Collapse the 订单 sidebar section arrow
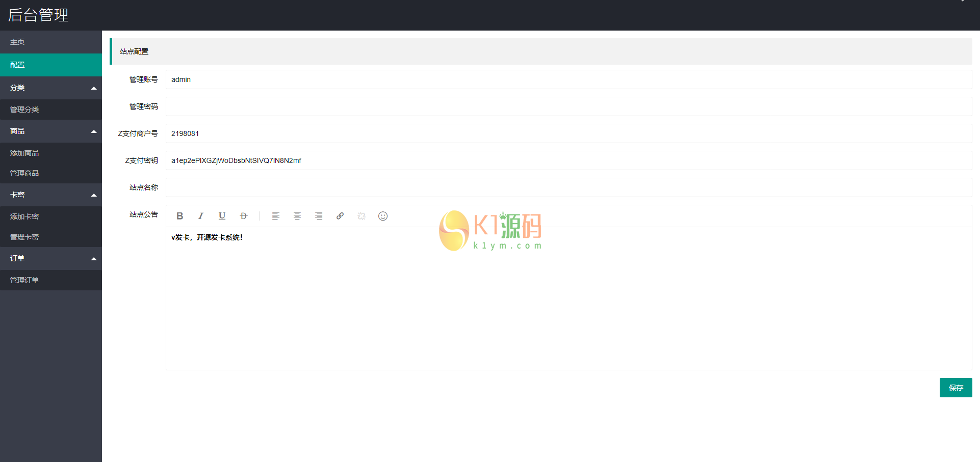 94,259
